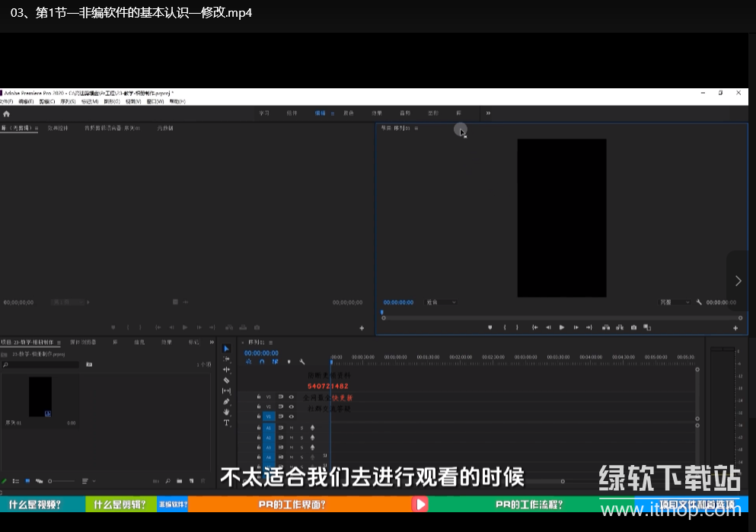The height and width of the screenshot is (532, 756).
Task: Jump to chapter PR的工作流程?
Action: pos(529,505)
